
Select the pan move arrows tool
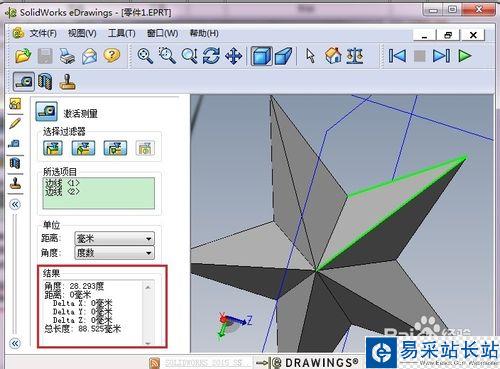234,56
